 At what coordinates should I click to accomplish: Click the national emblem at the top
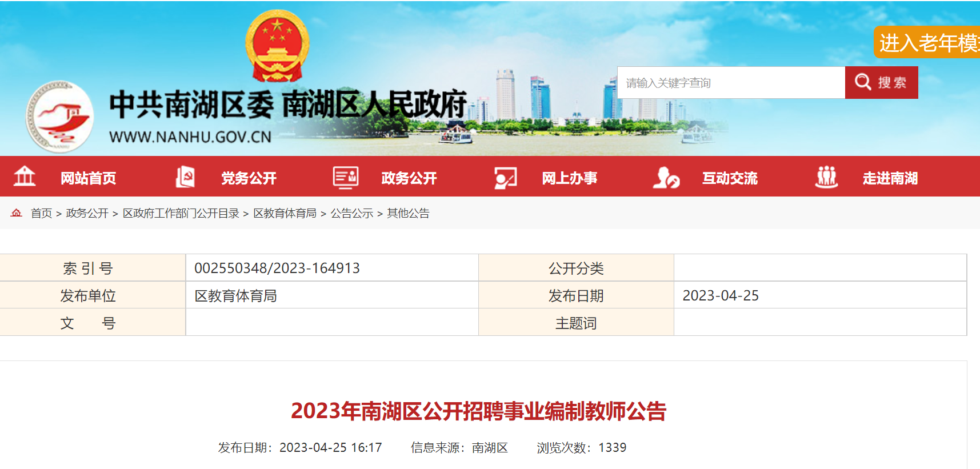[278, 46]
